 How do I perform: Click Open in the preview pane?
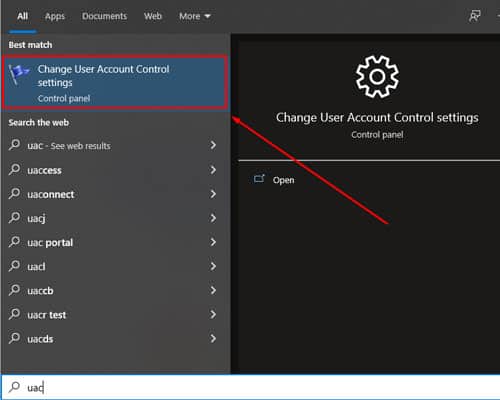point(284,180)
